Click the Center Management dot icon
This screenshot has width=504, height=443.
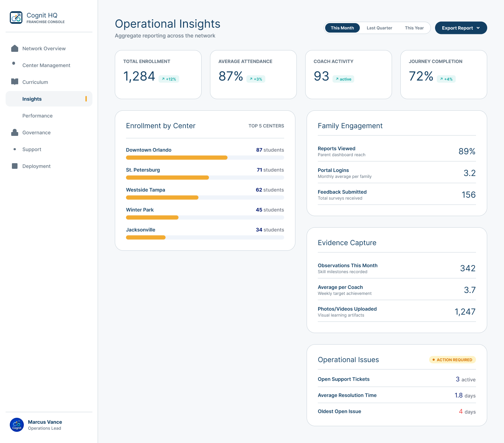(x=14, y=63)
